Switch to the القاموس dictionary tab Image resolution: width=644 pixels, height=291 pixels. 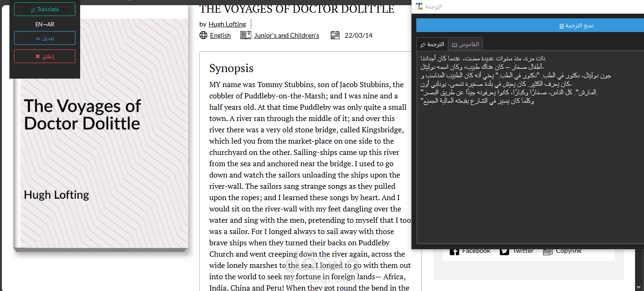(466, 44)
